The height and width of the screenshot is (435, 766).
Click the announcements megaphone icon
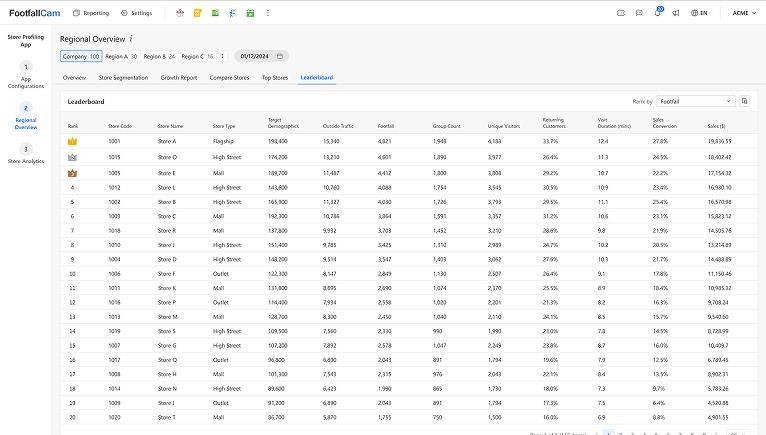(x=675, y=13)
